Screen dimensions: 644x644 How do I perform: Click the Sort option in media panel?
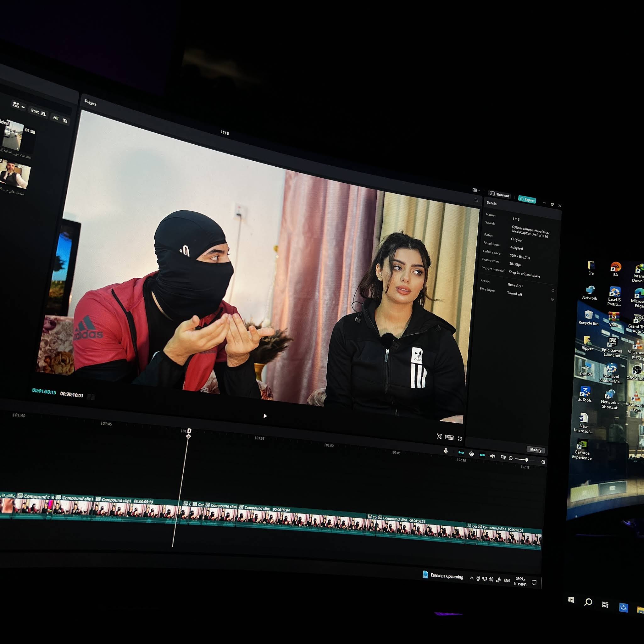tap(38, 112)
